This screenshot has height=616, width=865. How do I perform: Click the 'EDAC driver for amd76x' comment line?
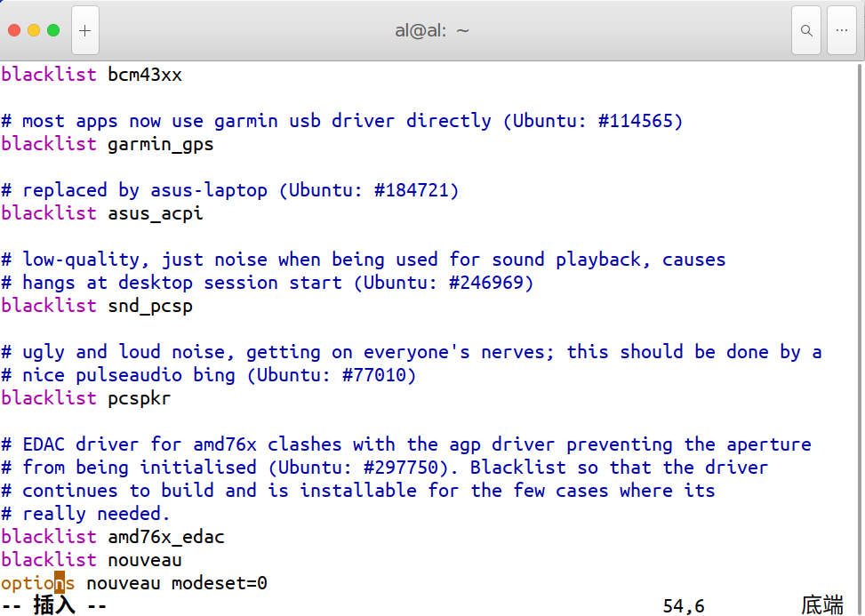[x=406, y=444]
